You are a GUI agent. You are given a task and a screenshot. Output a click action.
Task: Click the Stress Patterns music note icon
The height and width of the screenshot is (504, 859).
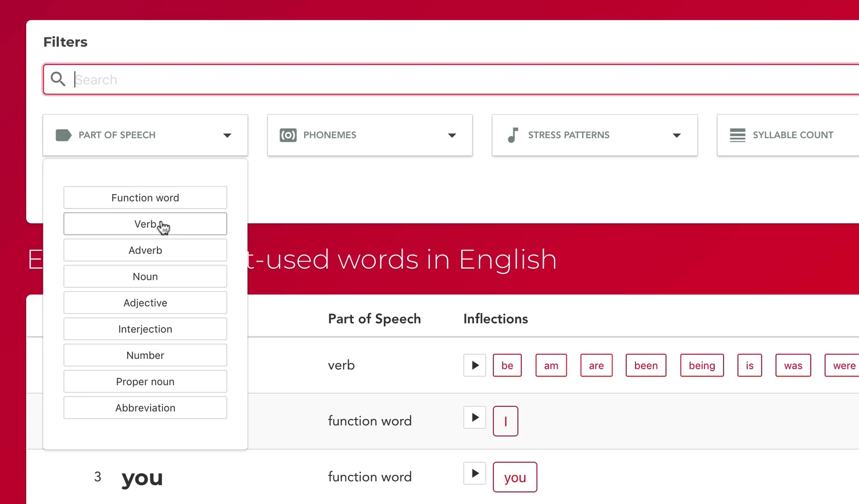[x=513, y=135]
